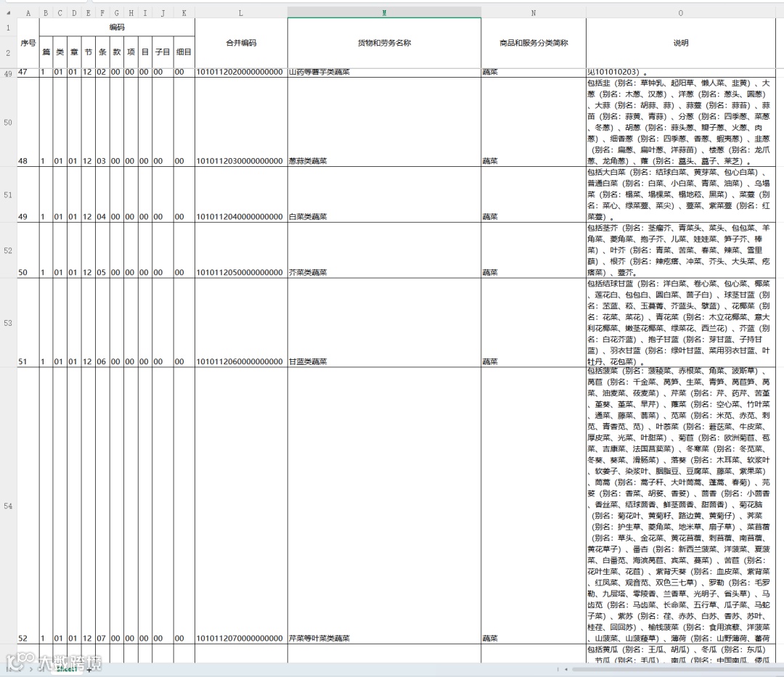Click the merged 编码 header cell

coord(117,27)
